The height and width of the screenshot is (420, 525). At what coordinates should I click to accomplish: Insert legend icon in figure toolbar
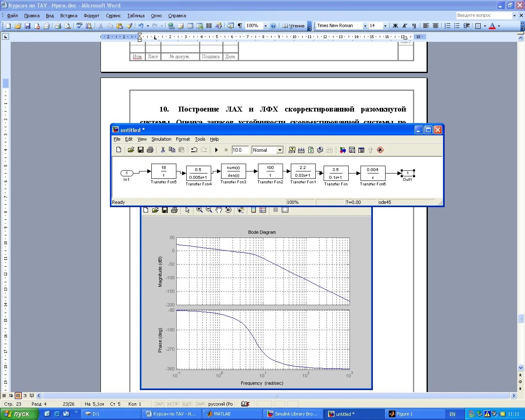pyautogui.click(x=263, y=210)
